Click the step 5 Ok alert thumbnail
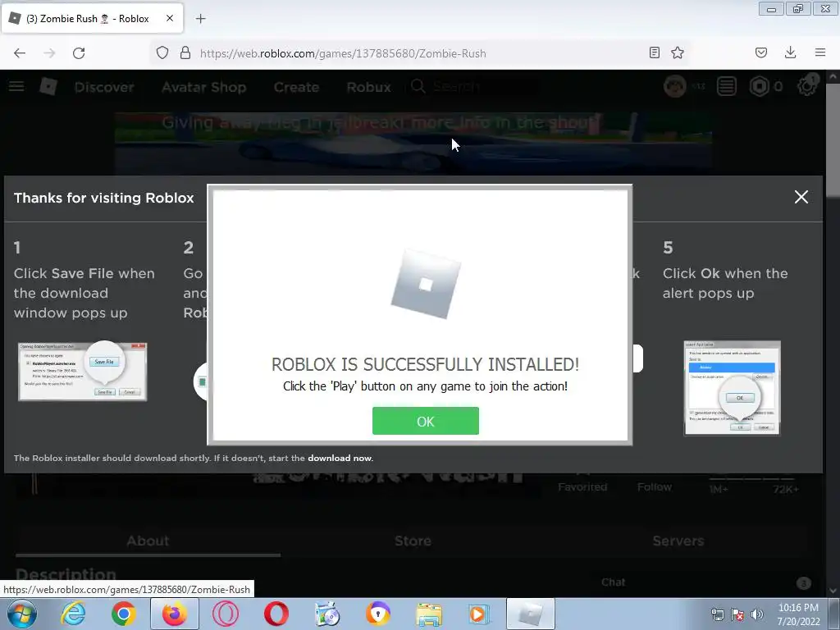840x630 pixels. (732, 388)
